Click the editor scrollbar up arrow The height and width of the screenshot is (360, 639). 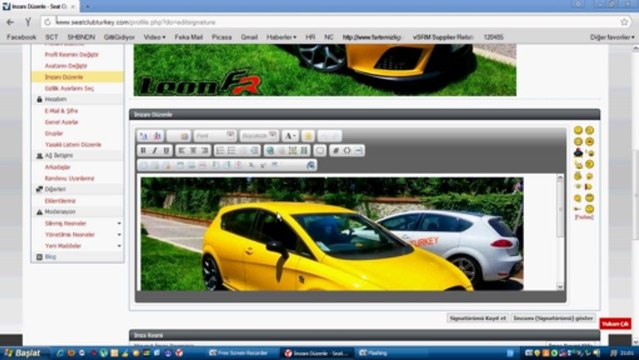click(x=560, y=178)
